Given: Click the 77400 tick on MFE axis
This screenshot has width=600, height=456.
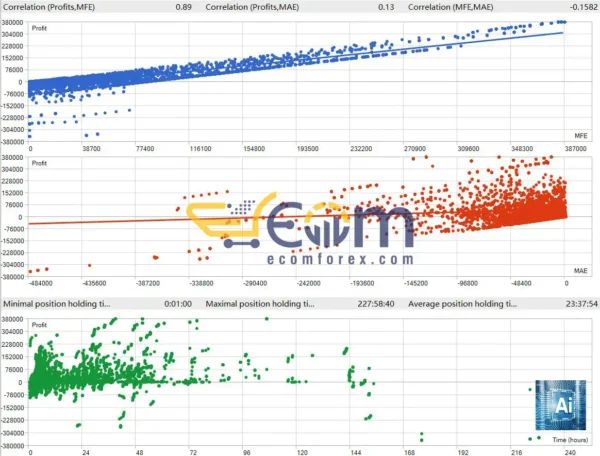Looking at the screenshot, I should [145, 148].
